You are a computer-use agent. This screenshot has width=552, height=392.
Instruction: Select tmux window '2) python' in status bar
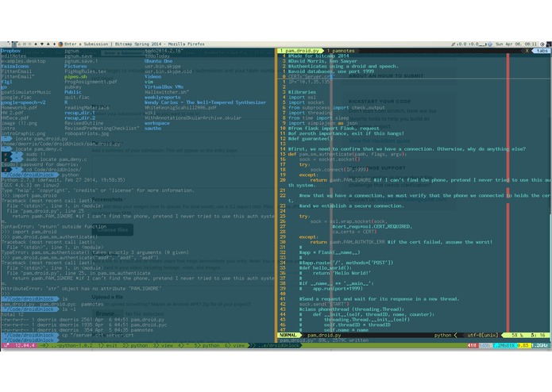[x=136, y=346]
